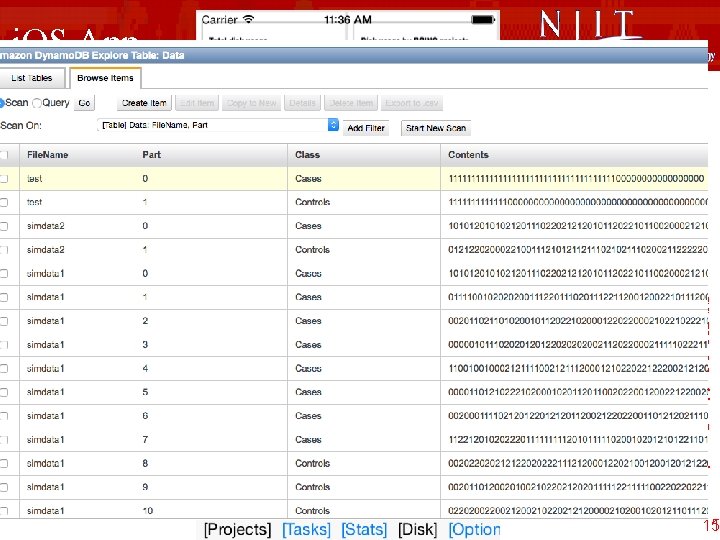Sort by the Part column header

pyautogui.click(x=152, y=155)
